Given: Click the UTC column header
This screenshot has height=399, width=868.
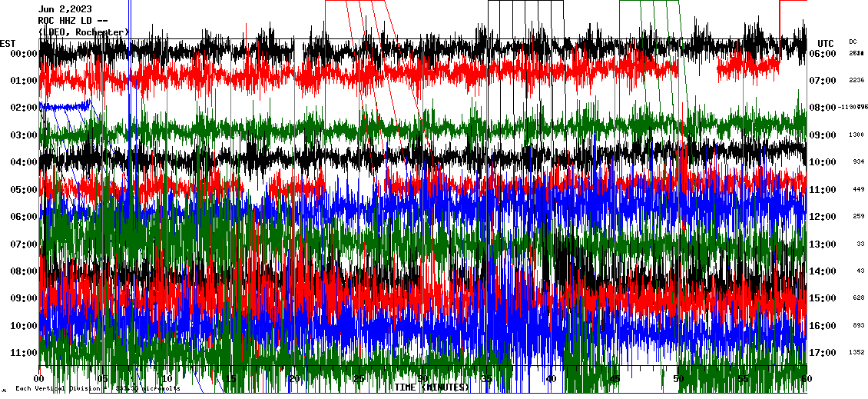Looking at the screenshot, I should coord(825,43).
